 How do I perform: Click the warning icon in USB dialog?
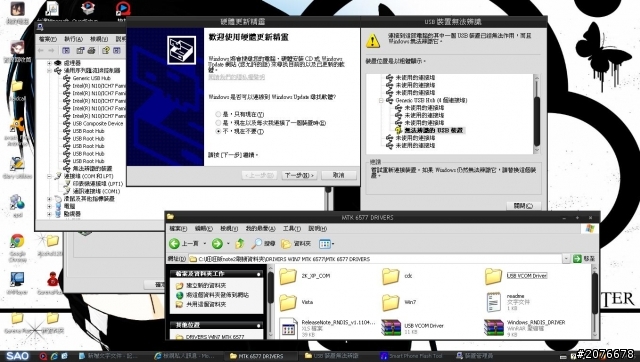tap(373, 40)
